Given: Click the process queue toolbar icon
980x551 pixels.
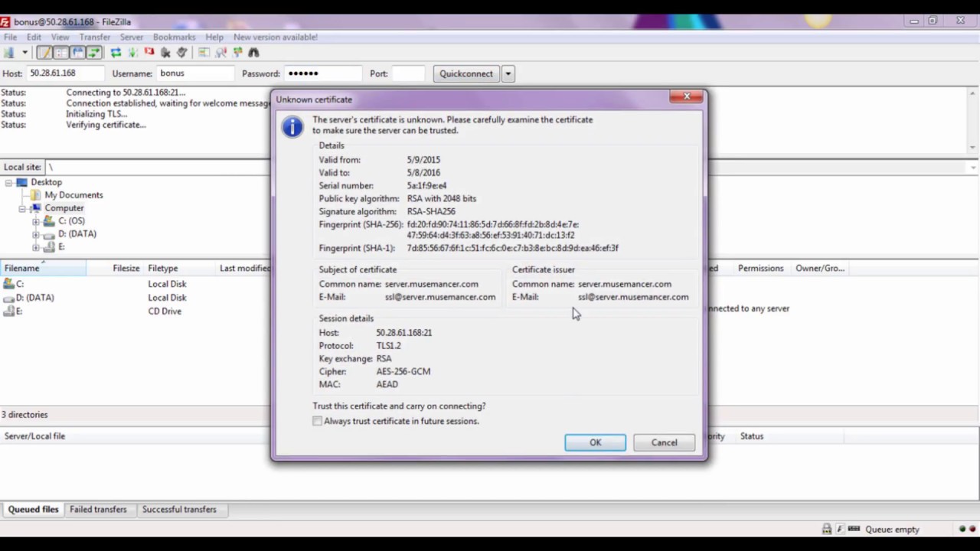Looking at the screenshot, I should [132, 52].
